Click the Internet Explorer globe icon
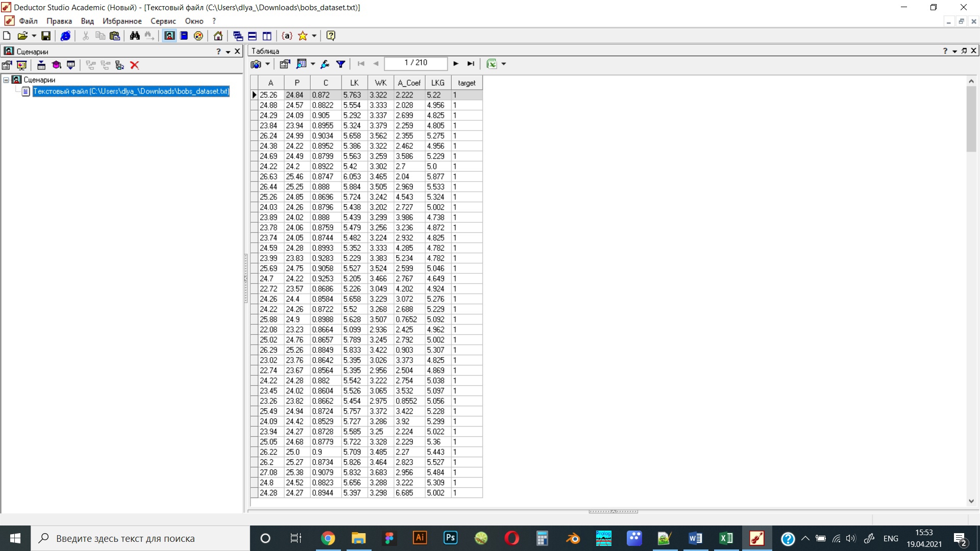Image resolution: width=980 pixels, height=551 pixels. point(65,36)
